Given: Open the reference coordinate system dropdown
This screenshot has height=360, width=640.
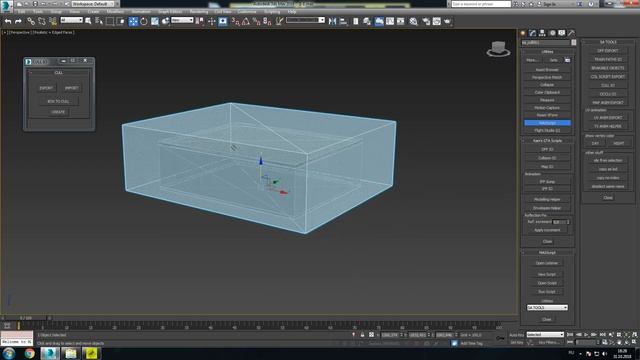Looking at the screenshot, I should [x=182, y=20].
